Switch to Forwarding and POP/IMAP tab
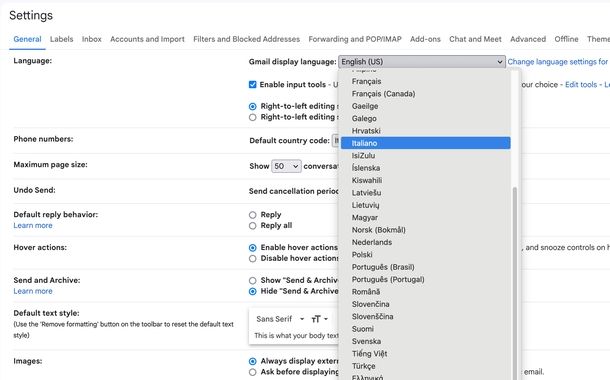 point(355,39)
